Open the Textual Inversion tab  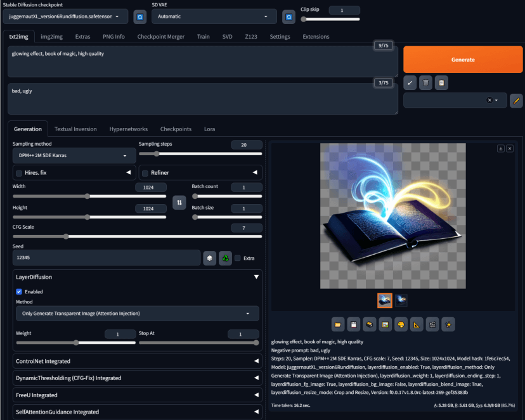click(x=75, y=129)
